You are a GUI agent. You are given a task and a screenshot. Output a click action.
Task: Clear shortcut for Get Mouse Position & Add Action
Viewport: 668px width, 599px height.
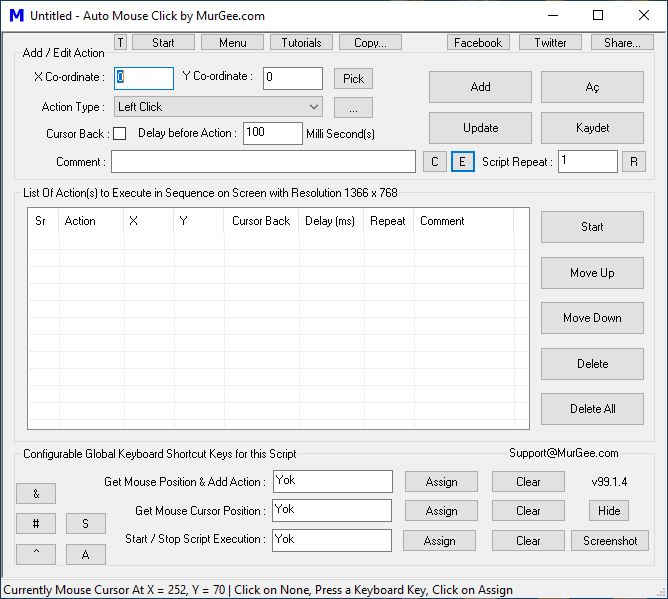pyautogui.click(x=528, y=482)
